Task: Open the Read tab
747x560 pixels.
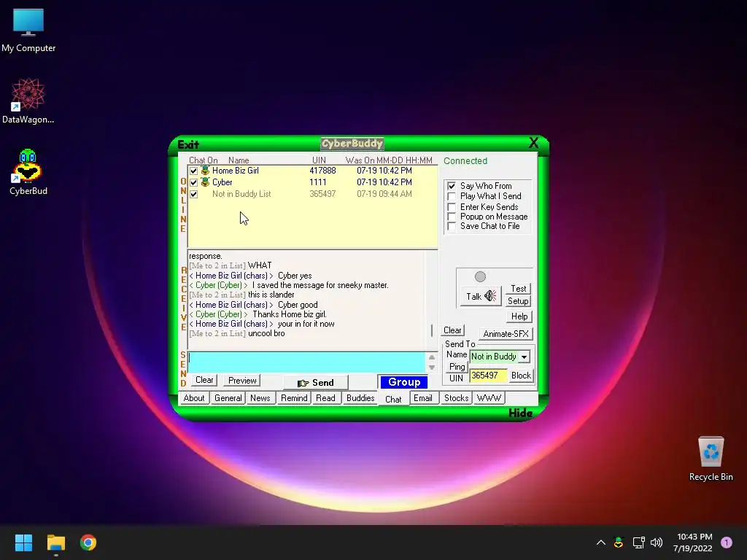Action: [x=325, y=398]
